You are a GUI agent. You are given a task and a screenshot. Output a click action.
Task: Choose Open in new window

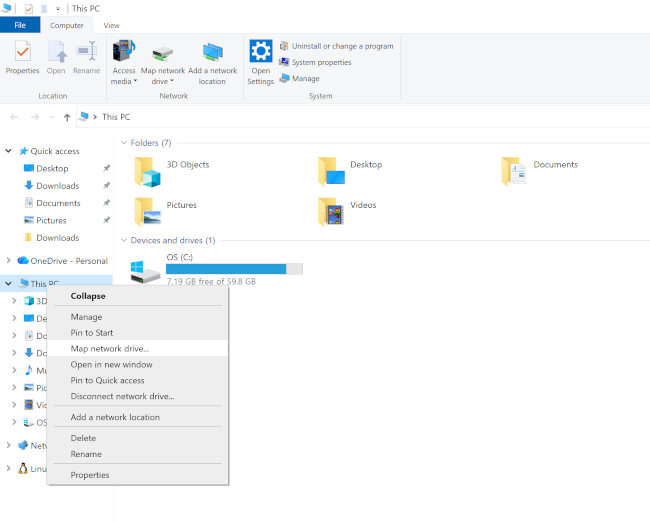(x=138, y=364)
